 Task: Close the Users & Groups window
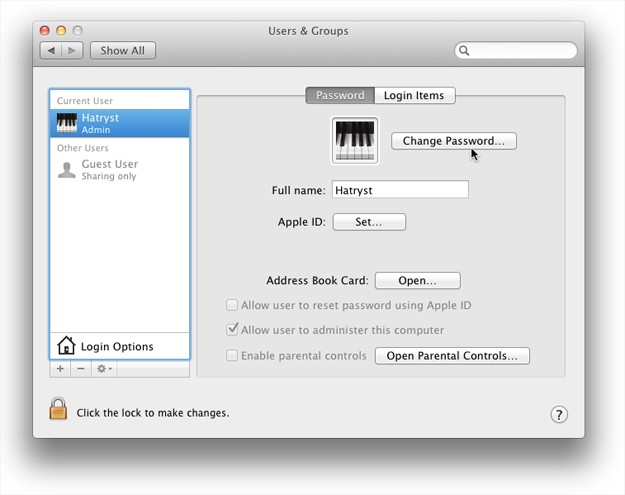click(45, 30)
